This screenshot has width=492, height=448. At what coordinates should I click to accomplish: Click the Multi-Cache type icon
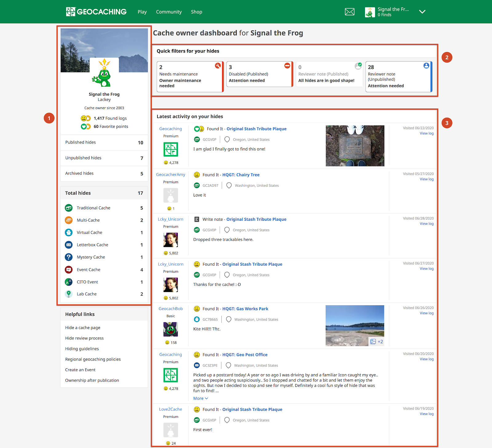click(x=69, y=220)
